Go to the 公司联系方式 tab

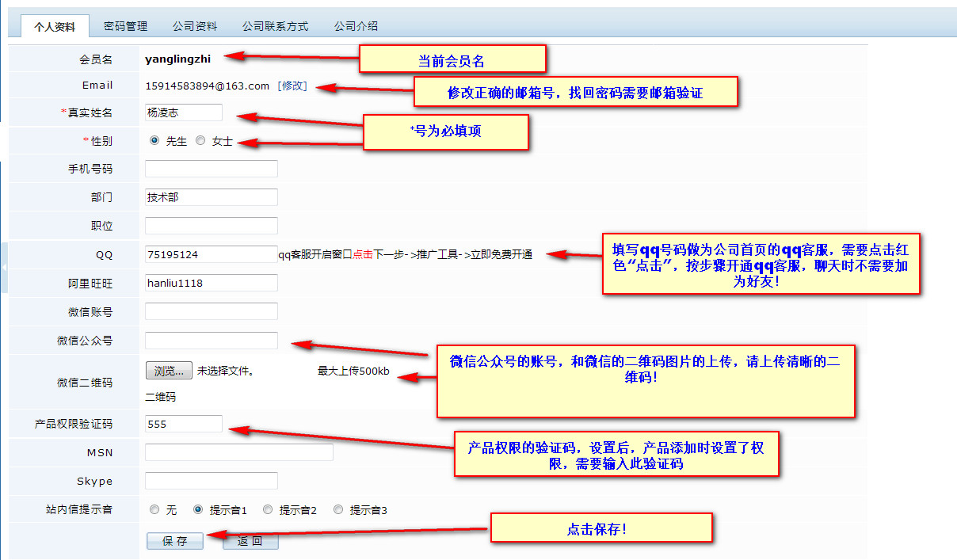(x=275, y=26)
